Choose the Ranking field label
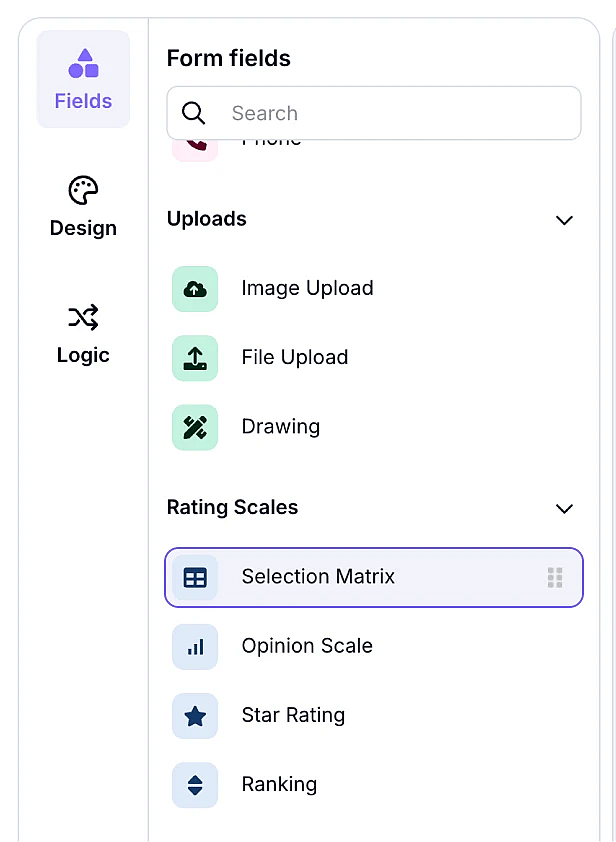The height and width of the screenshot is (842, 616). [x=279, y=785]
